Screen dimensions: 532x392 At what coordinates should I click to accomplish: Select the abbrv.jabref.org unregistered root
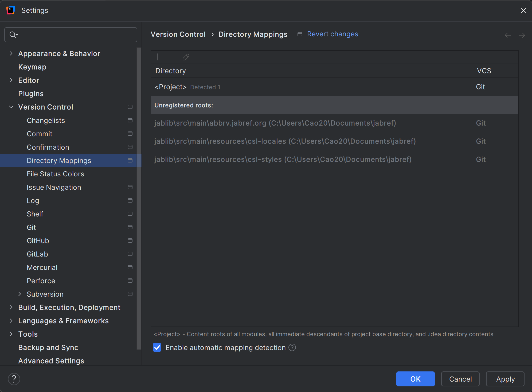(x=334, y=123)
